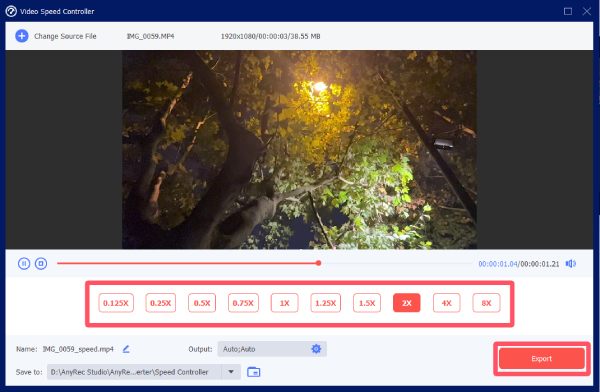Maximize the Video Speed Controller window

(568, 11)
